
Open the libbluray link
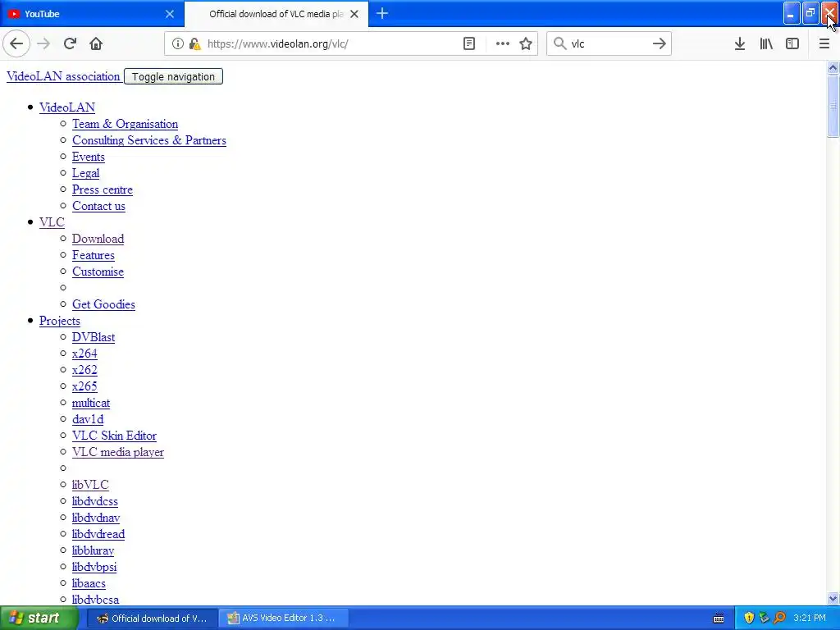point(94,550)
